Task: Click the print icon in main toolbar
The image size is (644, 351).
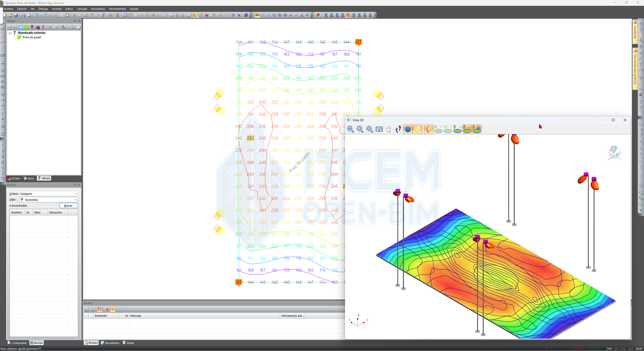Action: 23,15
